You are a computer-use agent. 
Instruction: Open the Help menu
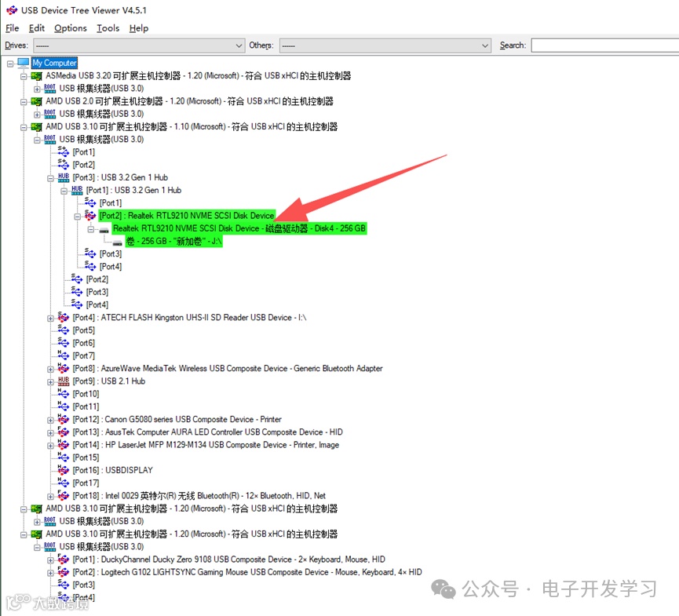coord(139,28)
